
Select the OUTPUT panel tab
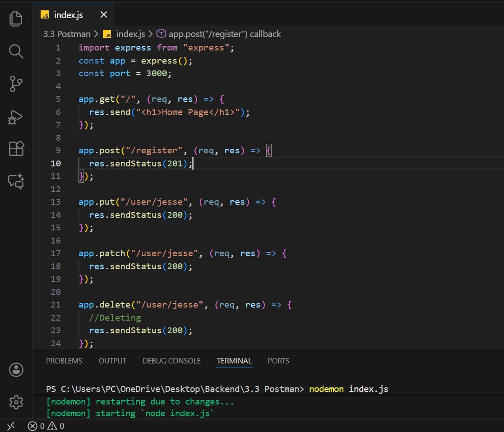112,361
